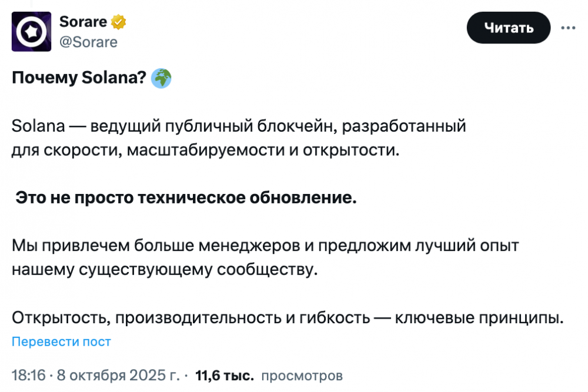588x392 pixels.
Task: Open the three-dot more options menu
Action: (x=568, y=28)
